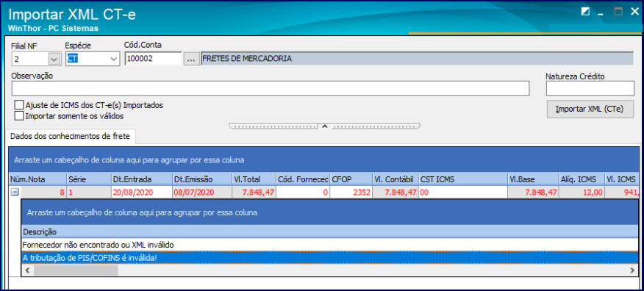Maximize the Importar XML CT-e window

pyautogui.click(x=618, y=12)
